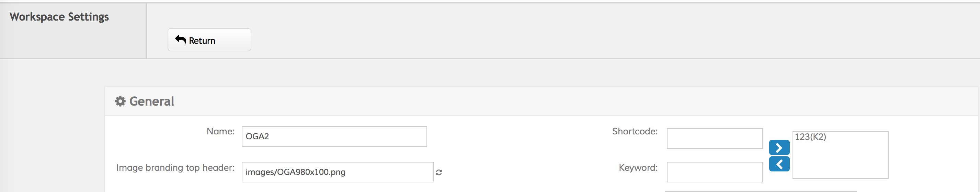
Task: Click the Name label
Action: (220, 132)
